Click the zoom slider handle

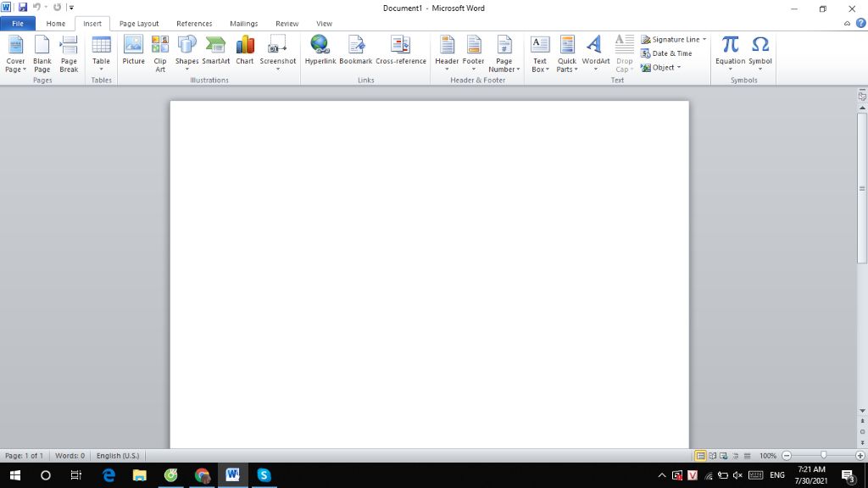[x=823, y=456]
